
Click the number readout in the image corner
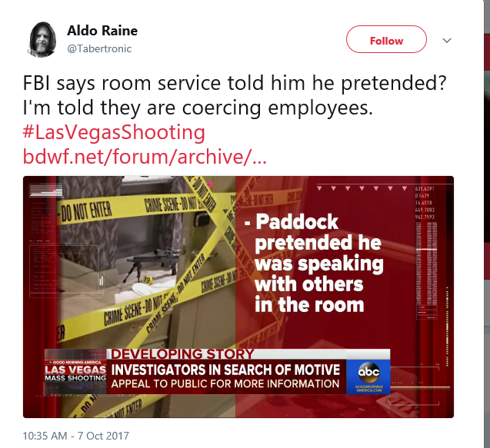(425, 203)
